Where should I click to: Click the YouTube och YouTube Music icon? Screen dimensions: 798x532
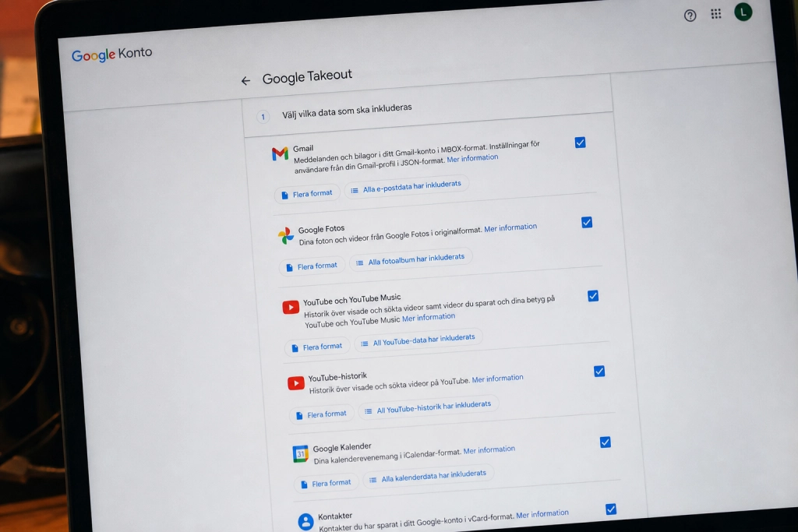(x=291, y=307)
